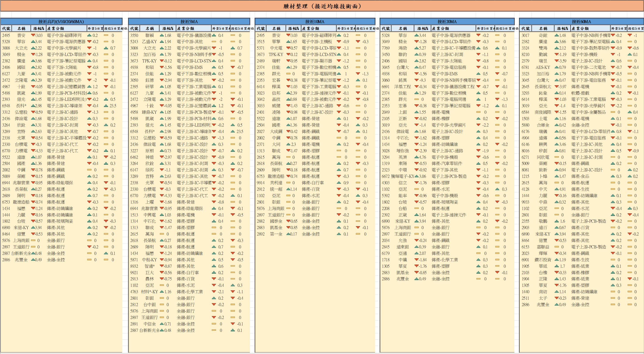
Task: Select 騰輝電子-KY stock name cell
Action: 402,176
